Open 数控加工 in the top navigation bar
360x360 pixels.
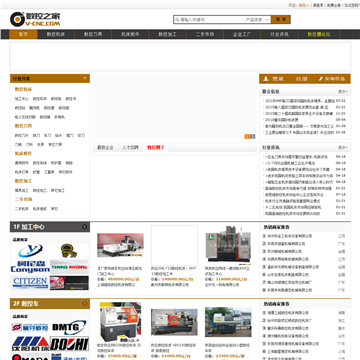(167, 34)
